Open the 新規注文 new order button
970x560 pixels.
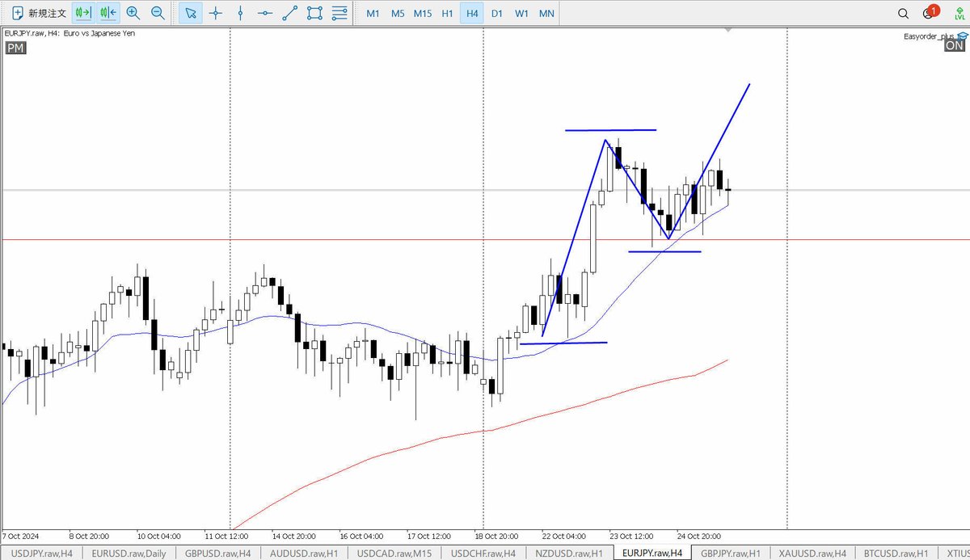(37, 13)
